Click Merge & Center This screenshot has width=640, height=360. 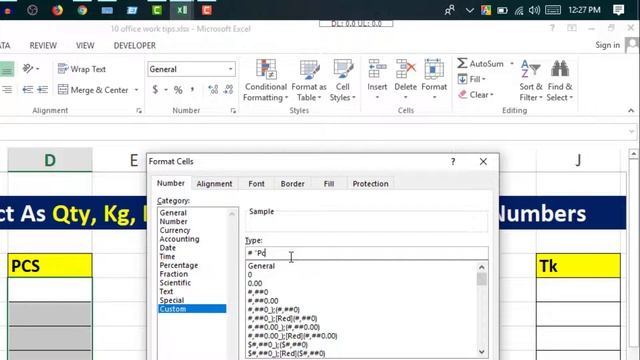(x=93, y=90)
